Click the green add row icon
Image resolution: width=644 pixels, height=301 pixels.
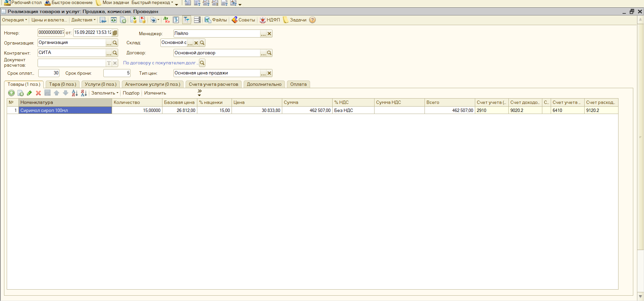tap(11, 93)
